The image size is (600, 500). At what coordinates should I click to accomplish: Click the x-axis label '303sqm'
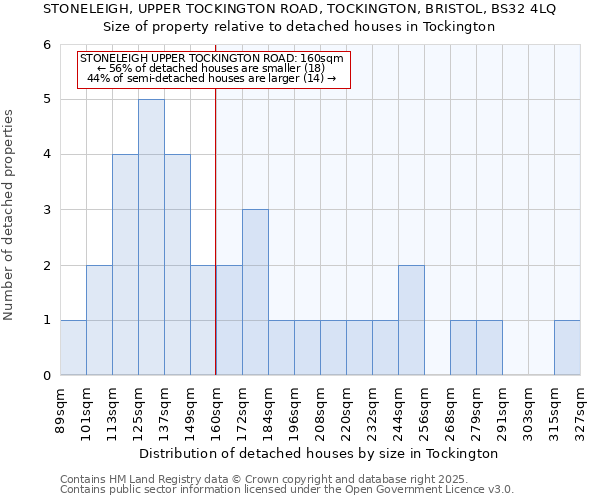pos(528,414)
